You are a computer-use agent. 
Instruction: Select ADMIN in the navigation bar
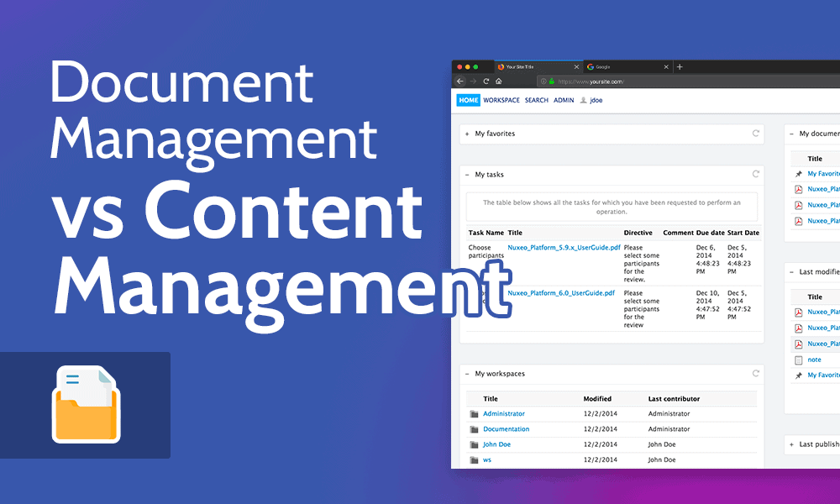564,100
